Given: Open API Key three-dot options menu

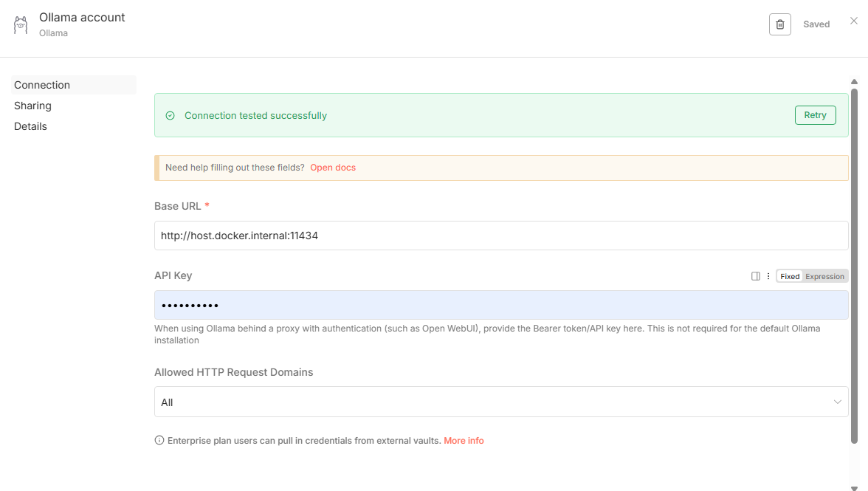Looking at the screenshot, I should pos(768,276).
